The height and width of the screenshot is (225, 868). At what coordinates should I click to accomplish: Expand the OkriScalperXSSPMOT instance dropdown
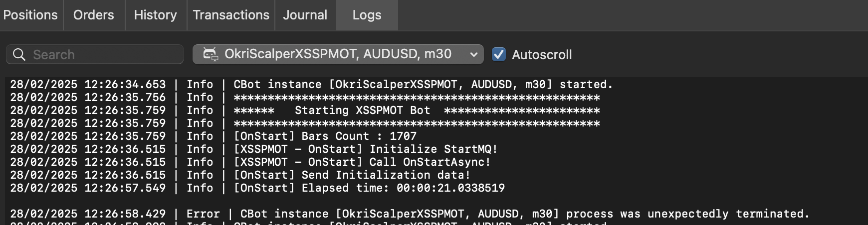coord(338,54)
